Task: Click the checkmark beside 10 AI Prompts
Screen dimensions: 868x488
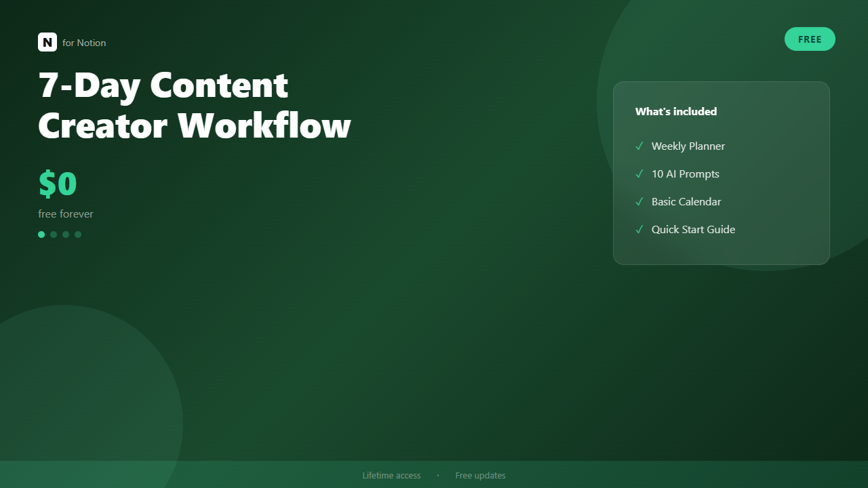Action: (x=639, y=174)
